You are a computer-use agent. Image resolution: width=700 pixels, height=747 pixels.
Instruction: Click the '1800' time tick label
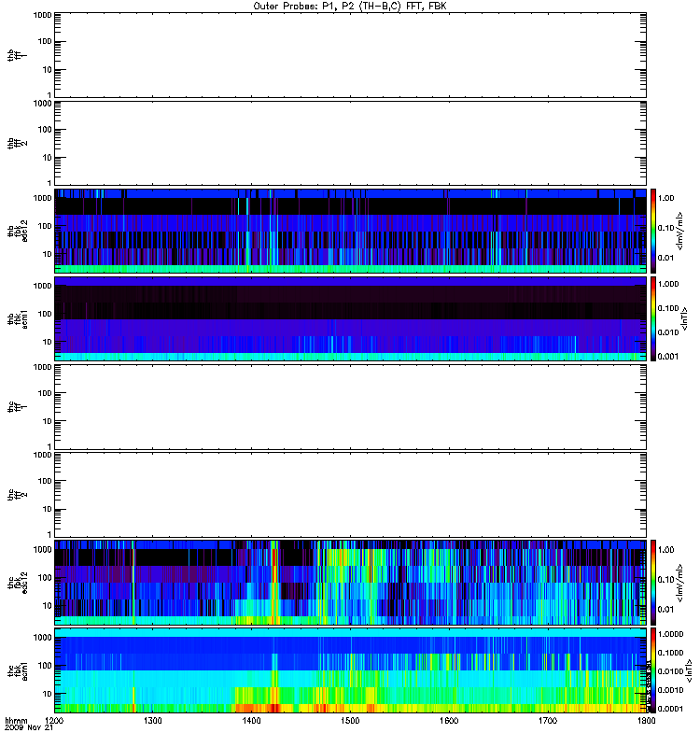pyautogui.click(x=646, y=721)
